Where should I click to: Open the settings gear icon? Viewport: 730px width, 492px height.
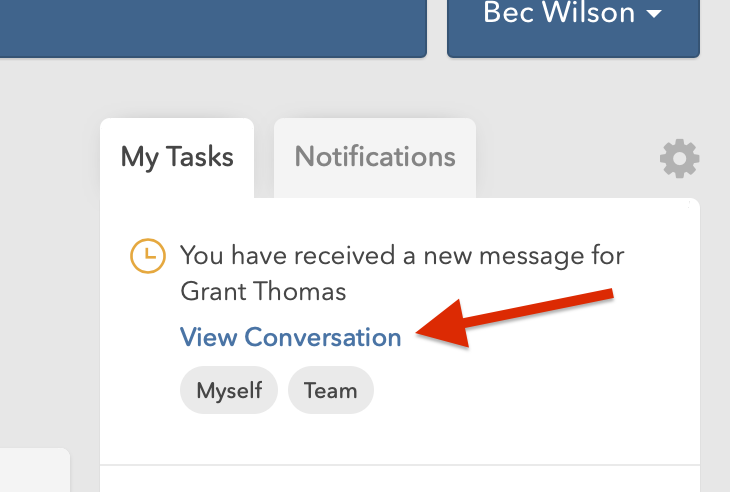coord(679,158)
